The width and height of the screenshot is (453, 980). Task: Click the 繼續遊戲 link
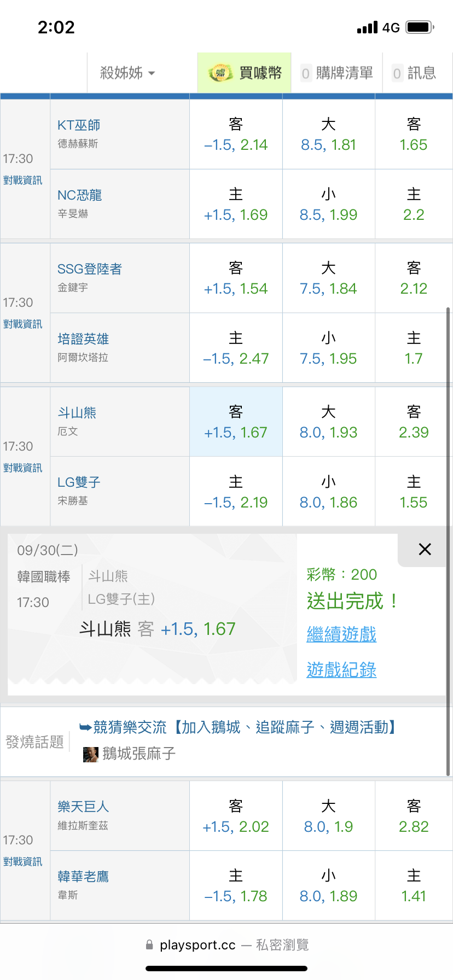click(x=341, y=634)
